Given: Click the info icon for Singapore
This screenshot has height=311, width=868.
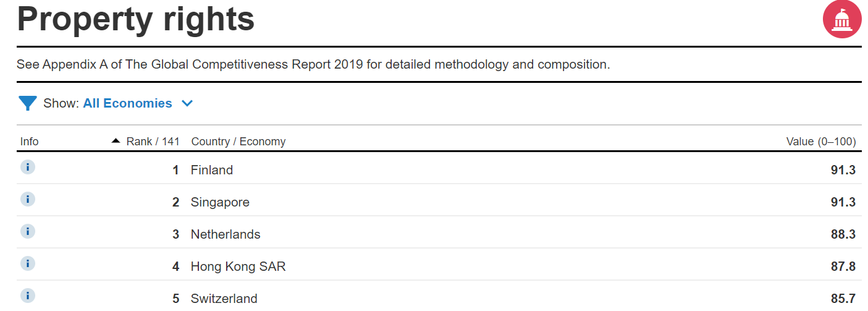Looking at the screenshot, I should [28, 199].
